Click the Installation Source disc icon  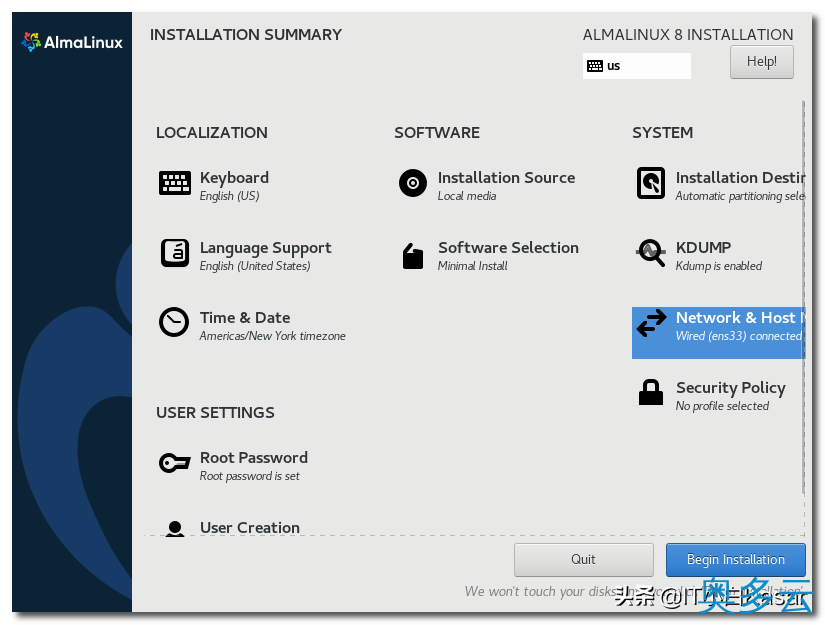413,183
